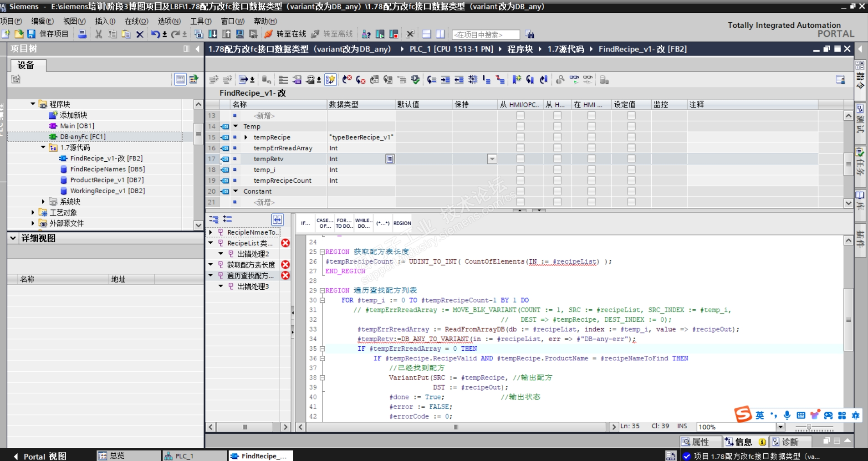Click the Undo arrow icon
The height and width of the screenshot is (461, 868).
[155, 34]
